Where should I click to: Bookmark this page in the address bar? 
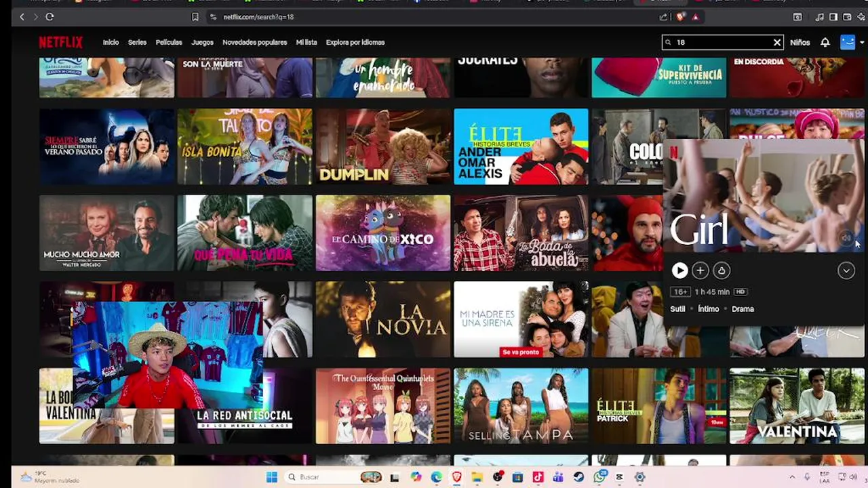[195, 16]
